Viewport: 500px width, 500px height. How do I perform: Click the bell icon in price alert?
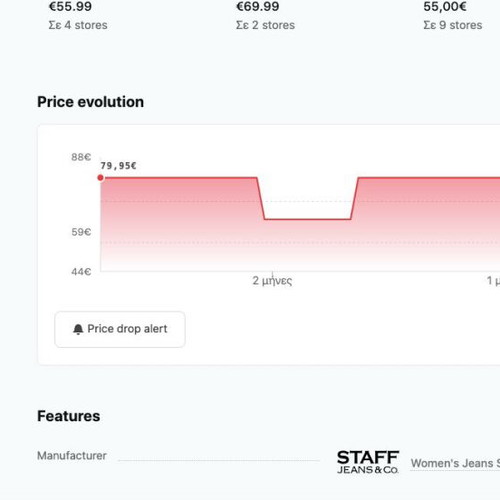78,329
